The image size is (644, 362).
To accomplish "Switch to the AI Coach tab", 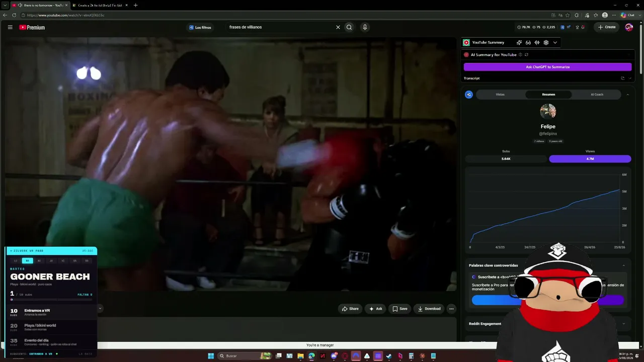I will 597,95.
